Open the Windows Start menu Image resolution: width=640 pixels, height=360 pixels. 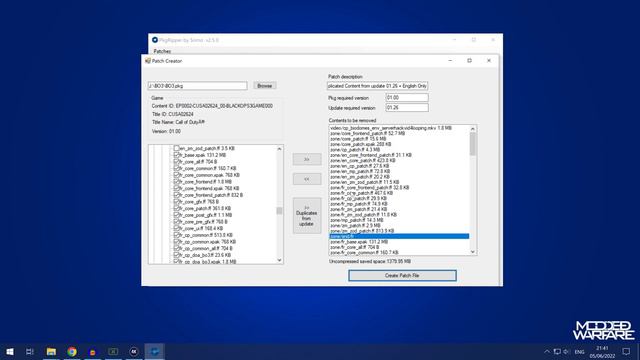click(10, 351)
